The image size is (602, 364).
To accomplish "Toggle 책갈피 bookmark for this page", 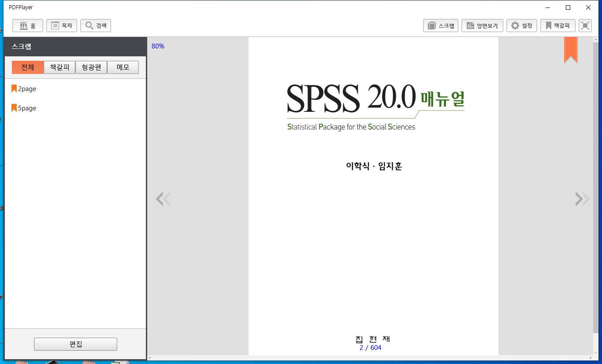I will pyautogui.click(x=558, y=26).
